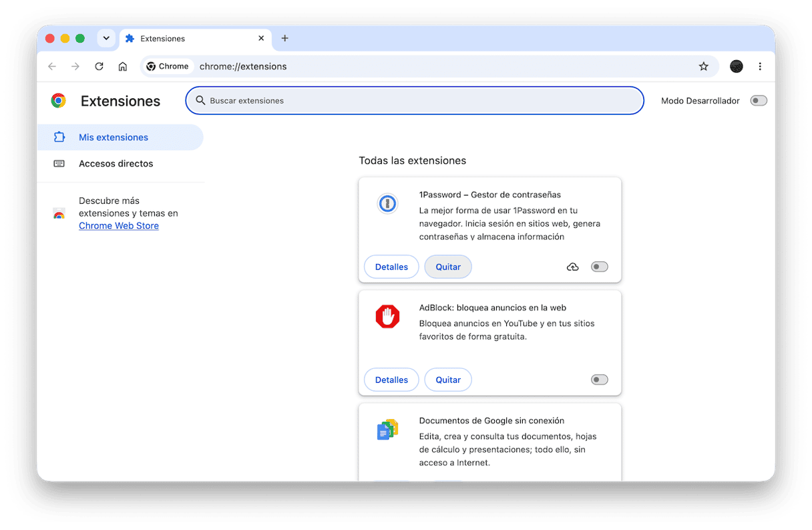Click the Chrome Web Store rainbow icon

click(x=59, y=214)
